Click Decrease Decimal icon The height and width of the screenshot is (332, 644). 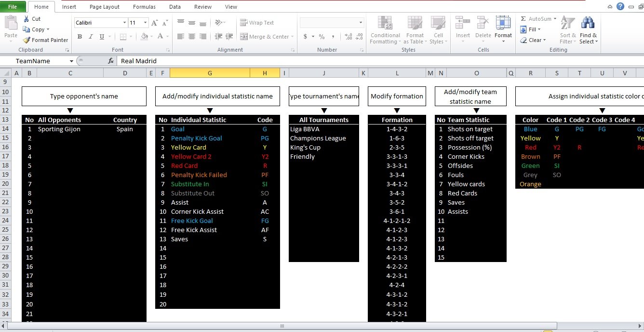[359, 37]
